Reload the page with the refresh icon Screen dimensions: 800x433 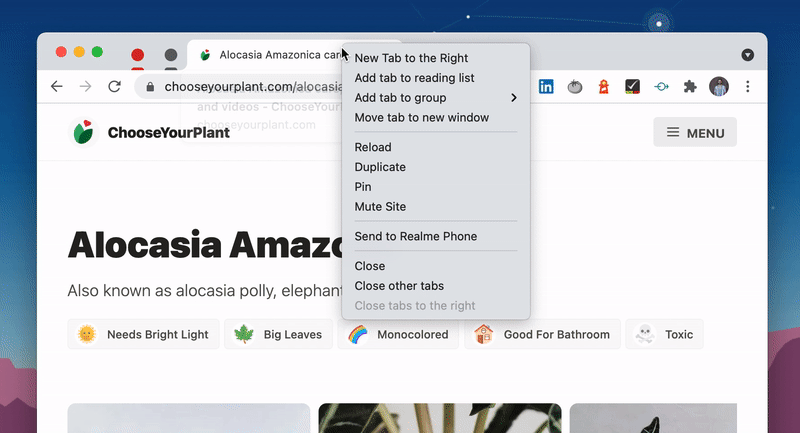[114, 87]
